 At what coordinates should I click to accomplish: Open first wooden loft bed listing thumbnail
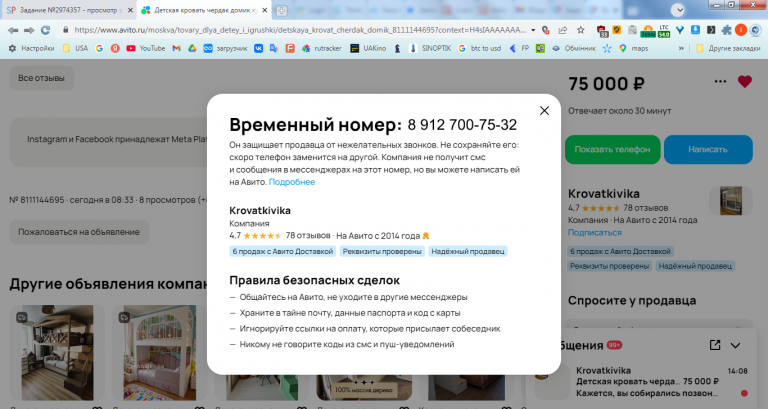pyautogui.click(x=57, y=353)
